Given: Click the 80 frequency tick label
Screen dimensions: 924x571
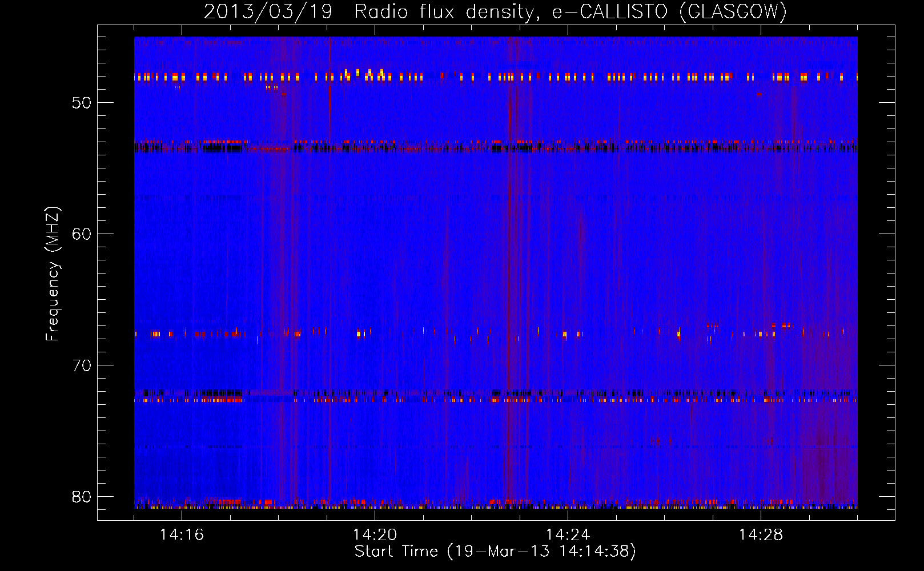Looking at the screenshot, I should click(x=82, y=497).
